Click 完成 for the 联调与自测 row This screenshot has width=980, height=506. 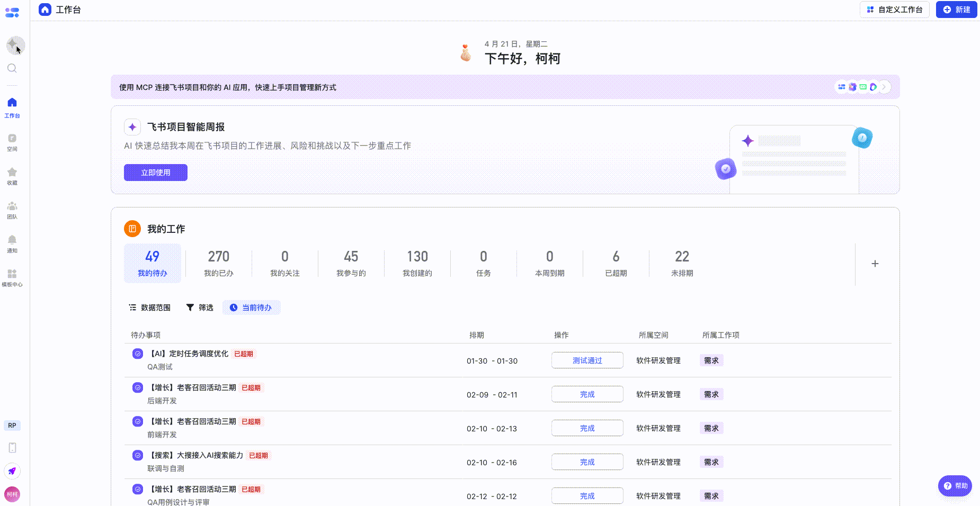(587, 462)
